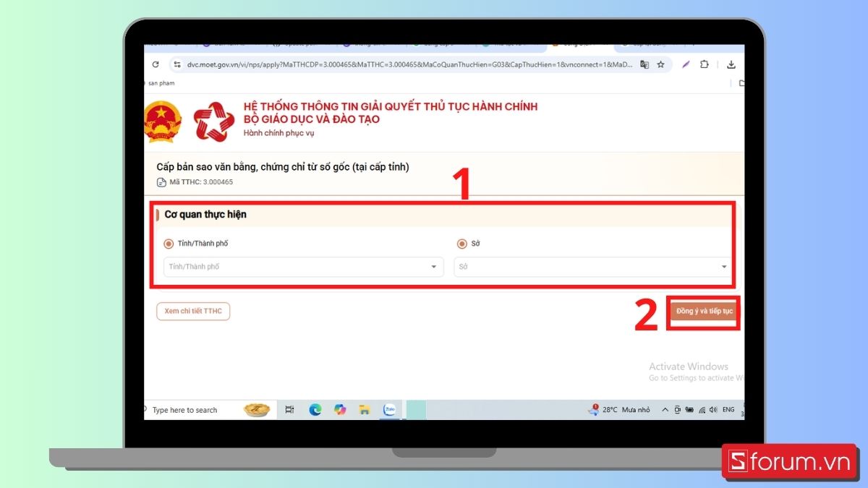This screenshot has width=868, height=488.
Task: Click the Hành chính phục vụ subtitle
Action: click(x=278, y=133)
